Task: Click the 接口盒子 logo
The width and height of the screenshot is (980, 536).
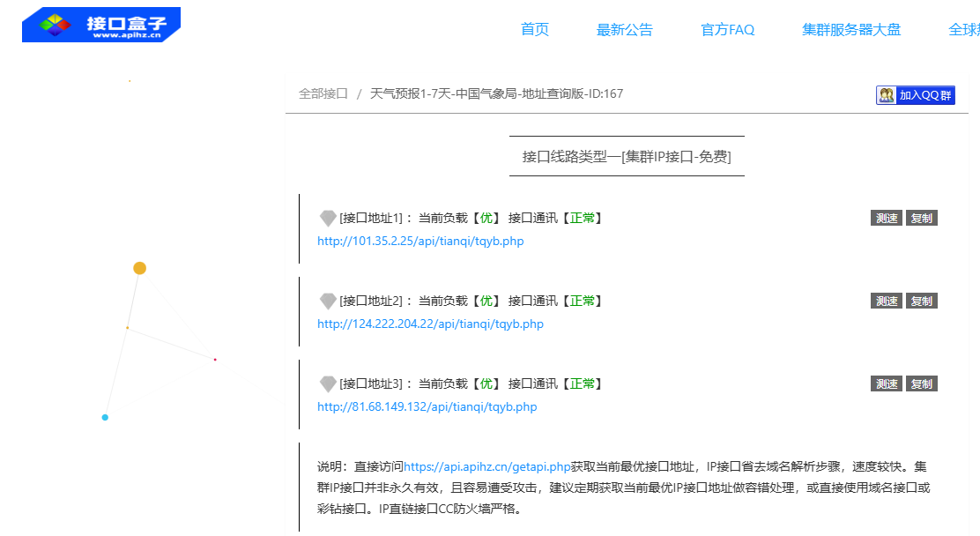Action: click(x=101, y=25)
